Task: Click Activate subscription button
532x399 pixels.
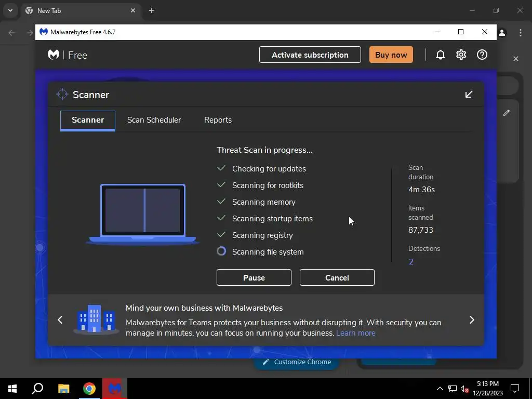Action: point(310,55)
